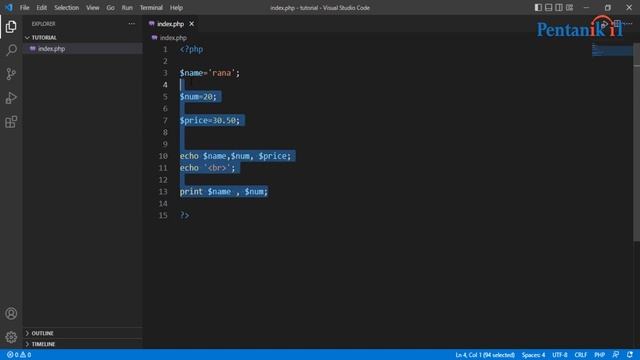Toggle secondary side bar layout icon
The width and height of the screenshot is (640, 360).
(559, 7)
